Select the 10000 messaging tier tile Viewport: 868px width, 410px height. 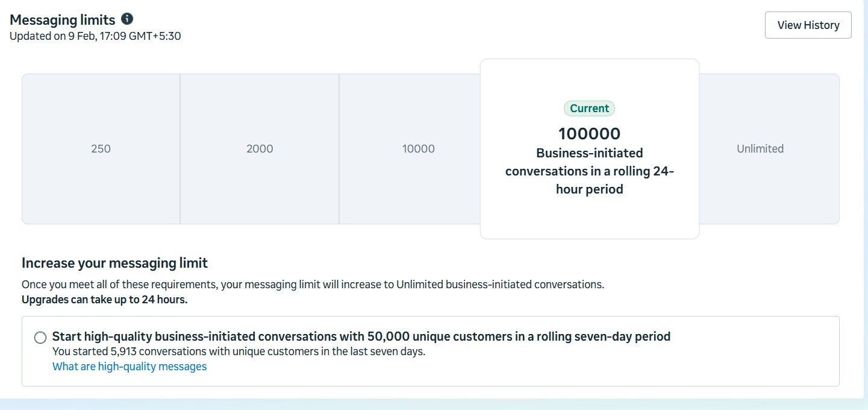tap(419, 148)
